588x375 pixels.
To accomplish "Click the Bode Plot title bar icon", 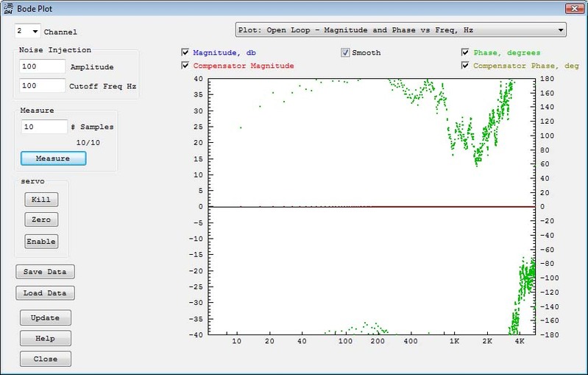I will tap(7, 7).
